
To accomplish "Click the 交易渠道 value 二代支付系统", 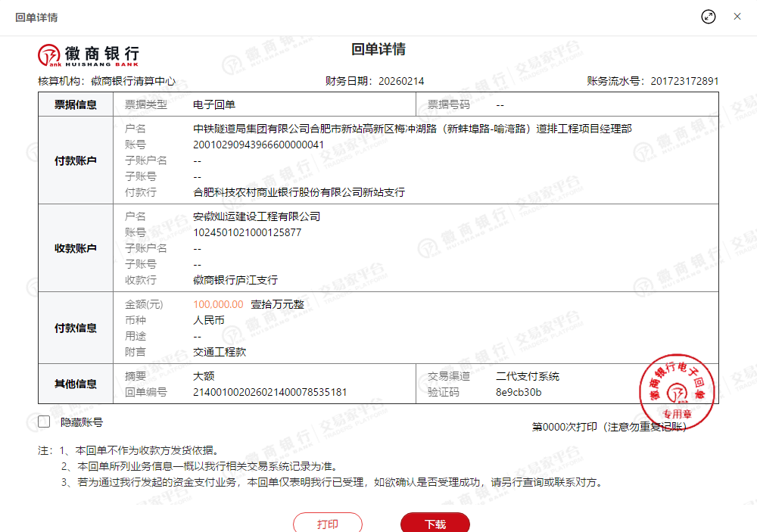I will (x=527, y=376).
